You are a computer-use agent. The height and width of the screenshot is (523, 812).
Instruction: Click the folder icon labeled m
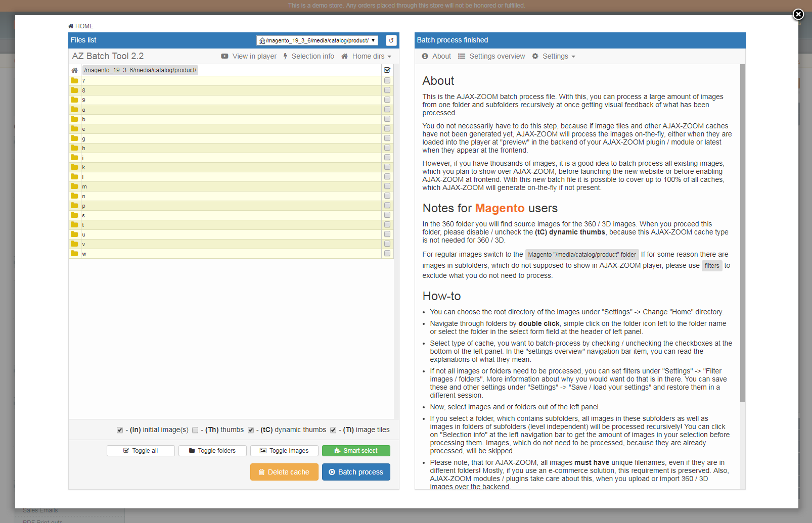[74, 186]
